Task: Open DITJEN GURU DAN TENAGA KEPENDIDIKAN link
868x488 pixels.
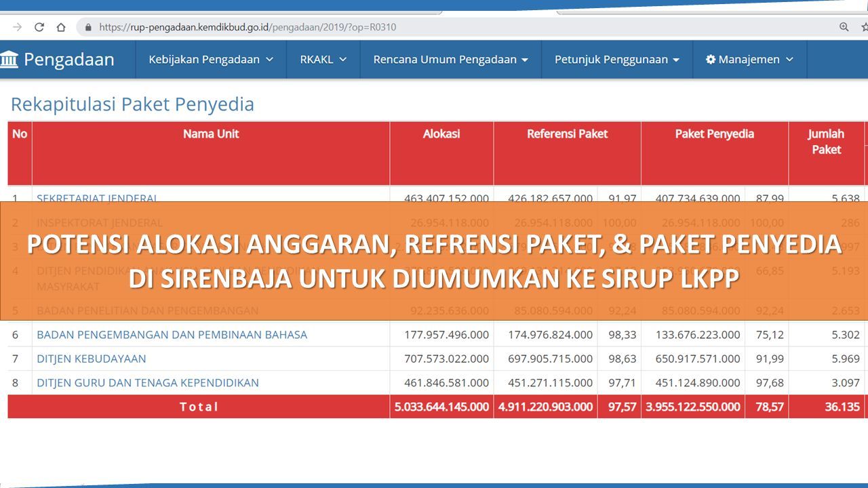Action: point(148,383)
